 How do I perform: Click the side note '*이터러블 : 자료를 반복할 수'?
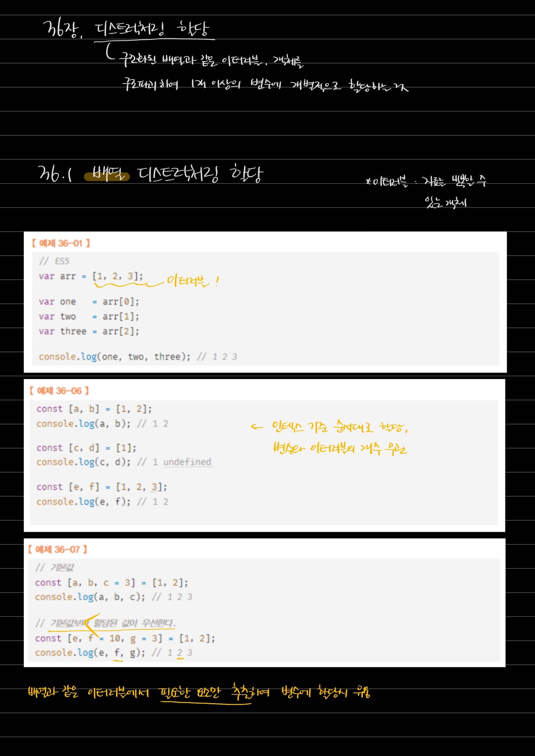tap(426, 181)
